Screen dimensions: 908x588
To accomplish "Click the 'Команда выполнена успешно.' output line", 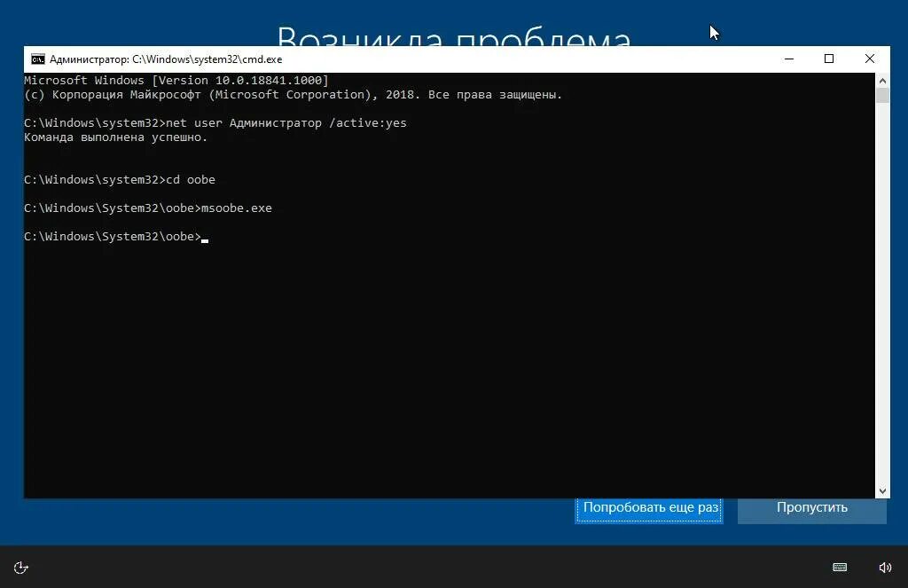I will point(116,137).
